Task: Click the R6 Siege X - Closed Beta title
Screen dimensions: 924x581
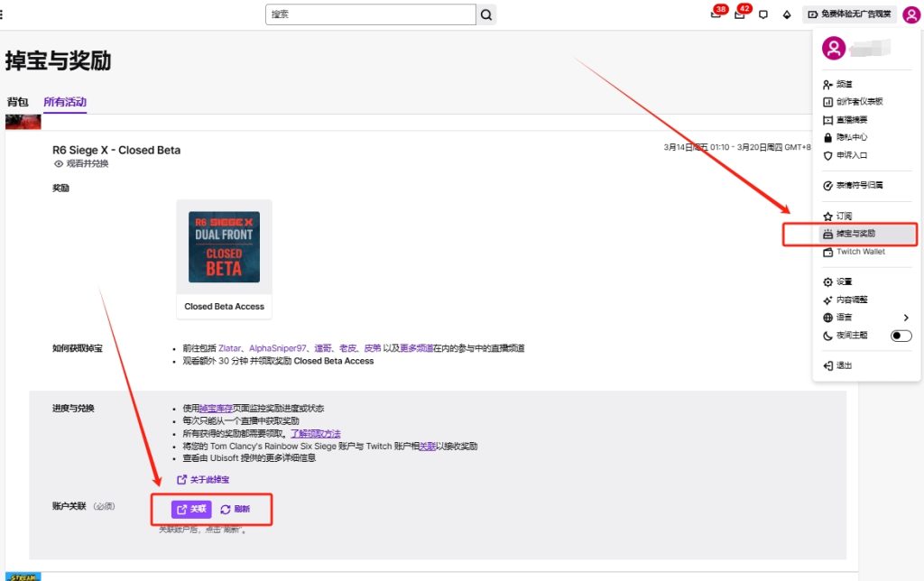Action: 116,151
